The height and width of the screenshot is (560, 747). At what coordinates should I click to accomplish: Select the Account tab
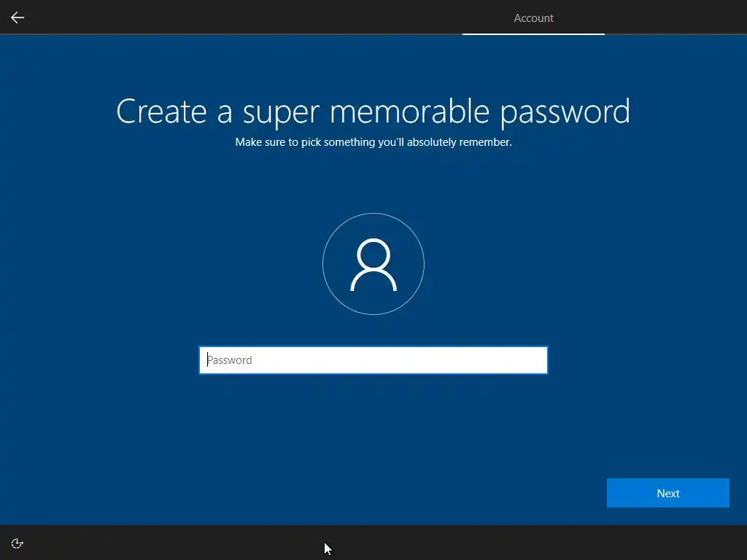coord(533,18)
